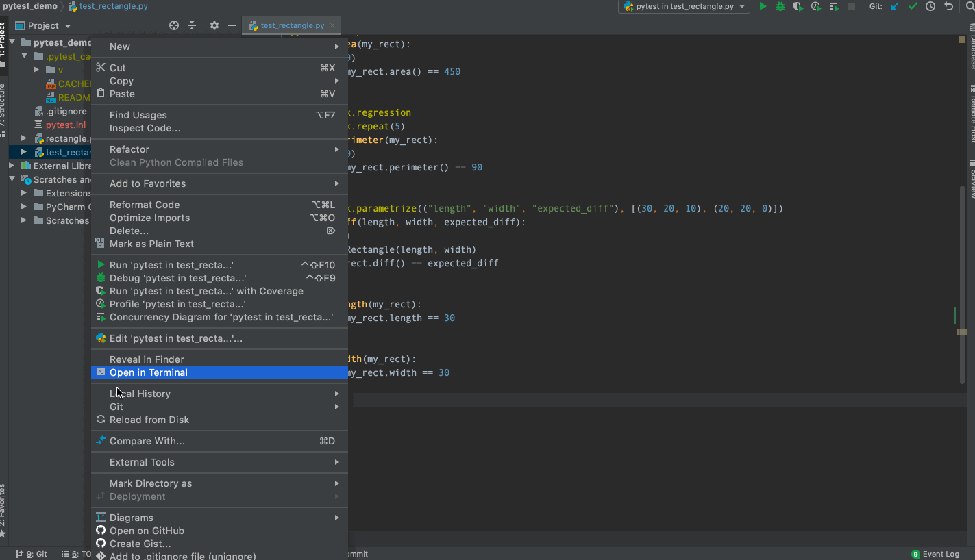Open the 2: Favorites side tool tab
Image resolution: width=975 pixels, height=560 pixels.
coord(3,509)
